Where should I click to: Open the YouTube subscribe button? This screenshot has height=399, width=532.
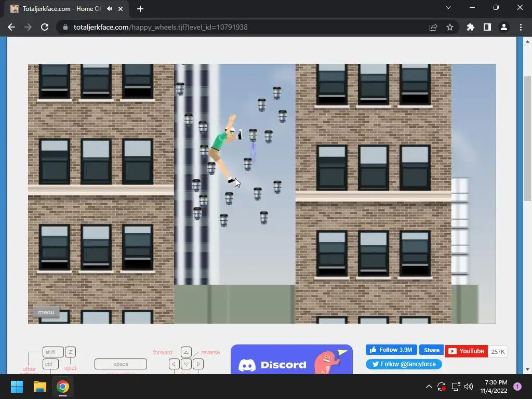point(466,351)
